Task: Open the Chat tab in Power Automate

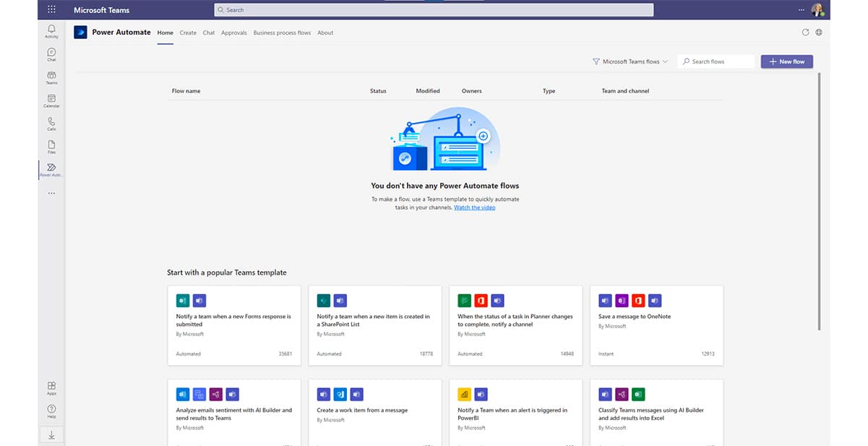Action: [x=209, y=33]
